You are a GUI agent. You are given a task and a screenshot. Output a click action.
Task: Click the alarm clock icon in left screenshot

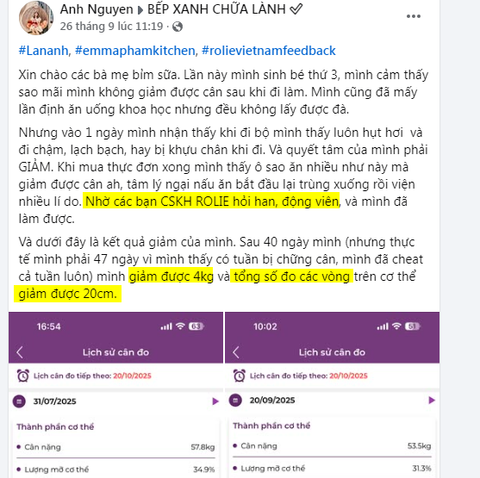[23, 376]
